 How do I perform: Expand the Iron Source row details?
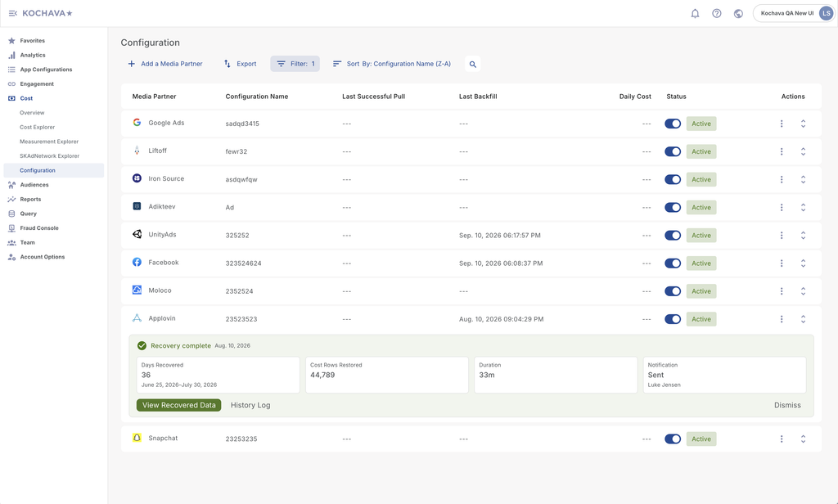[x=803, y=179]
